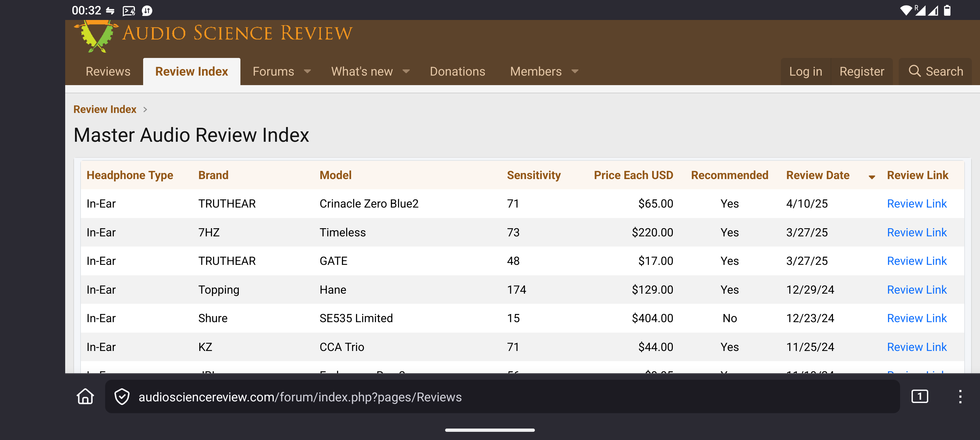The width and height of the screenshot is (980, 440).
Task: Expand the Members dropdown arrow
Action: 575,71
